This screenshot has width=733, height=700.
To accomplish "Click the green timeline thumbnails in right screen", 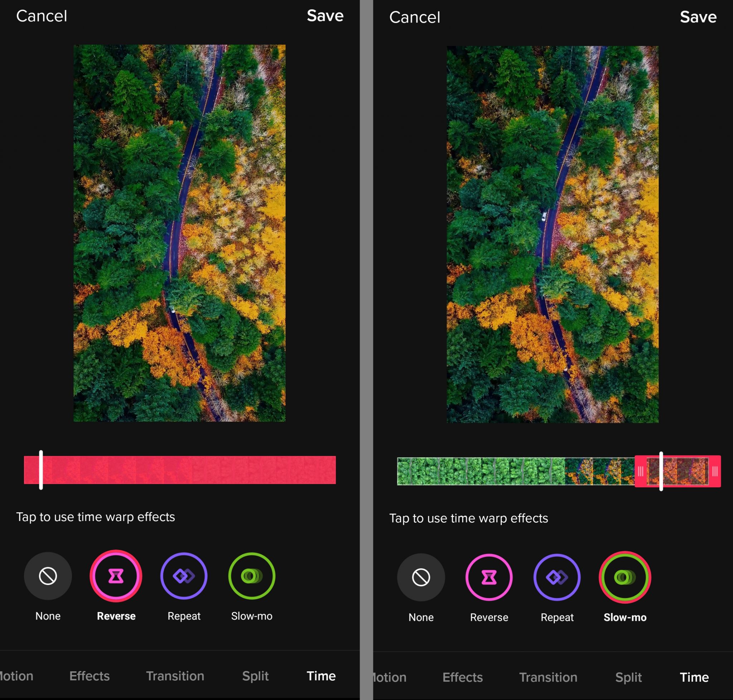I will click(481, 472).
